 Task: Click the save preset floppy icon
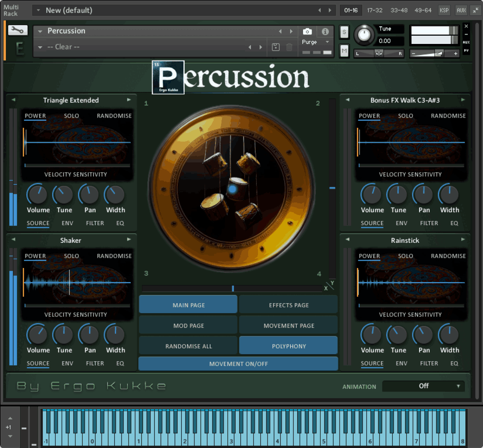pyautogui.click(x=276, y=47)
